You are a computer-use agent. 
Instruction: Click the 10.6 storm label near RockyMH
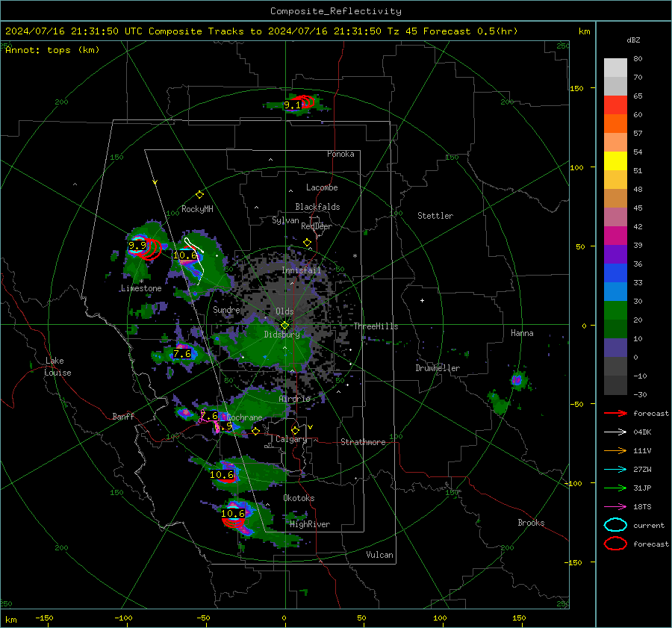pos(184,255)
